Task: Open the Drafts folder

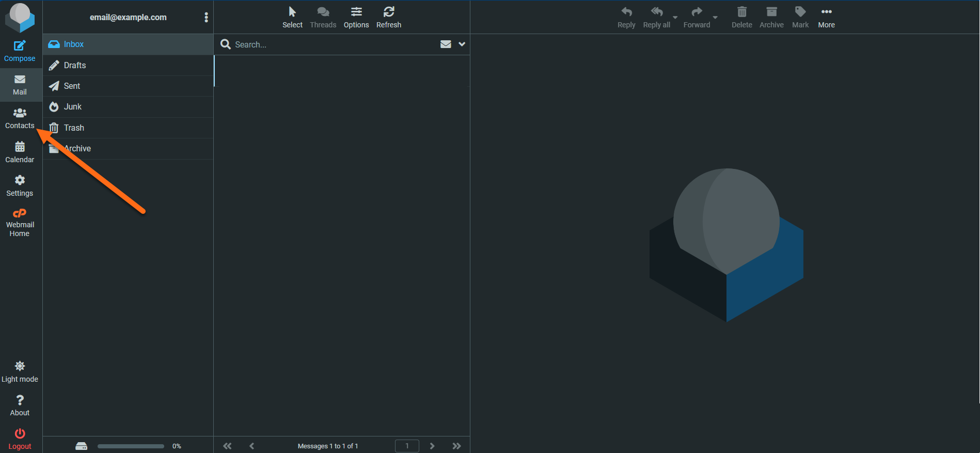Action: click(128, 65)
